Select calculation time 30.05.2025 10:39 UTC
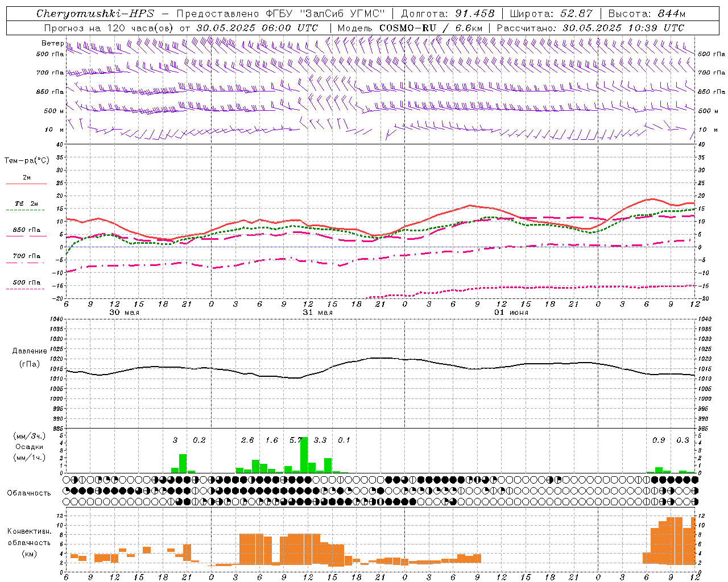Screen dimensions: 728x582 point(623,27)
